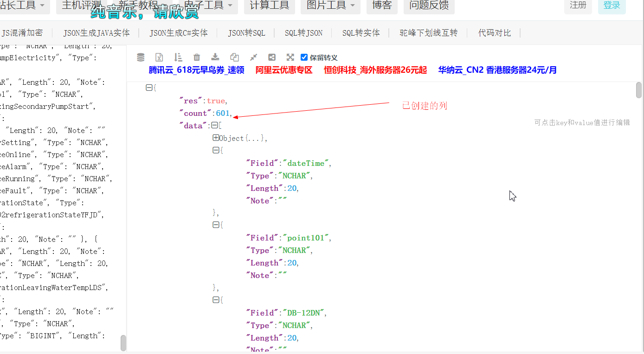
Task: Go to the 博客 menu item
Action: pyautogui.click(x=382, y=6)
